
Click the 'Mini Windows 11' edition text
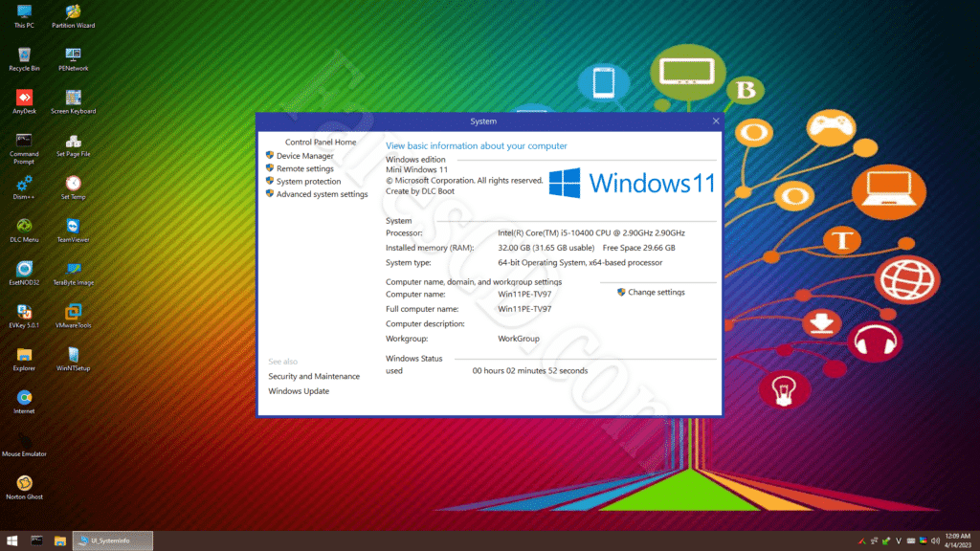coord(416,169)
